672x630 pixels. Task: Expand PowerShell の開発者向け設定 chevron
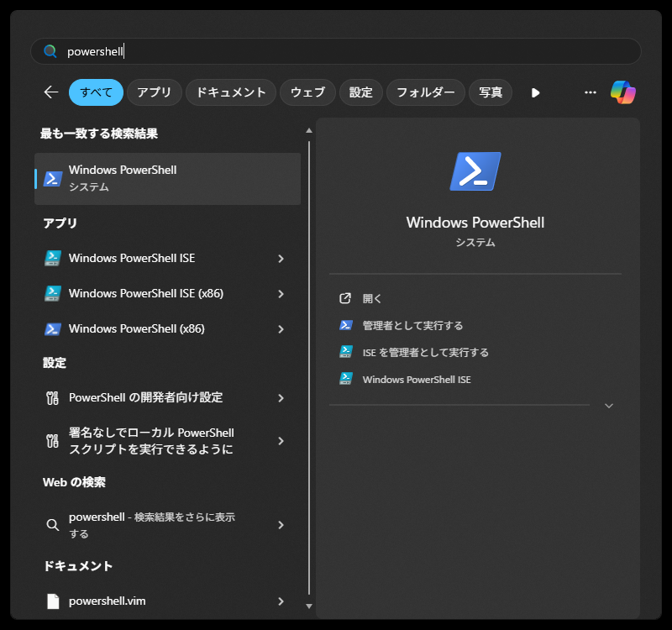(281, 398)
